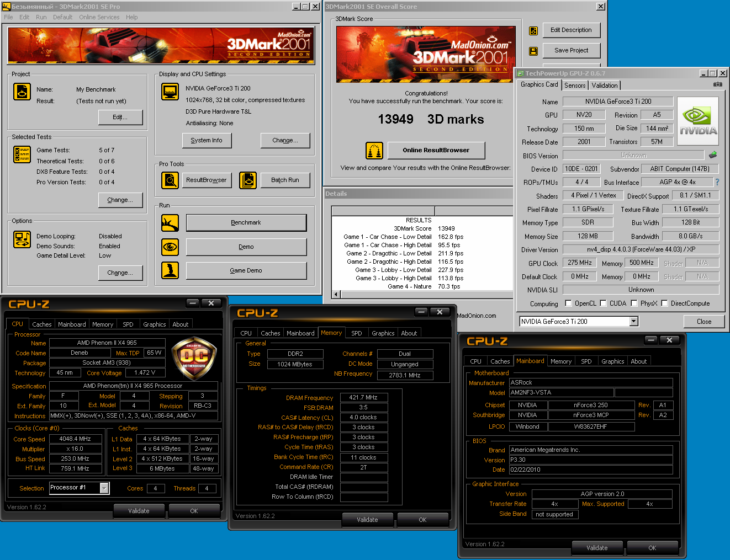Click Change... in the Selected Tests section
730x560 pixels.
tap(120, 200)
